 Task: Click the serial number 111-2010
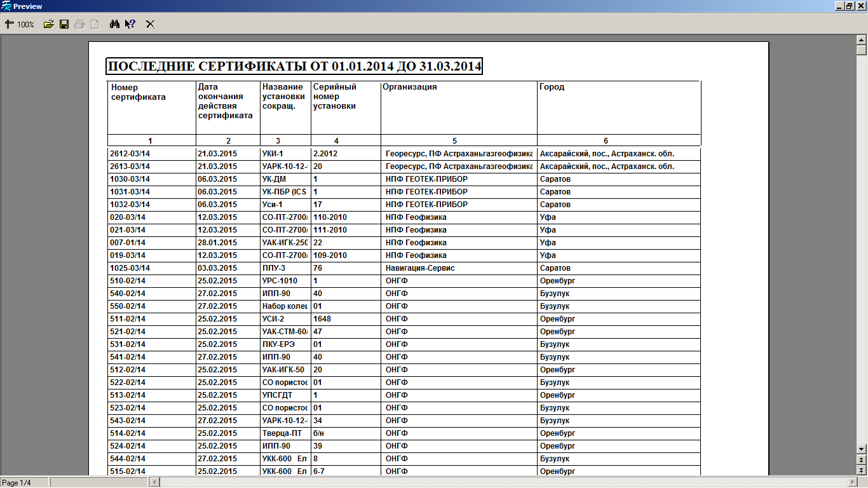(330, 230)
